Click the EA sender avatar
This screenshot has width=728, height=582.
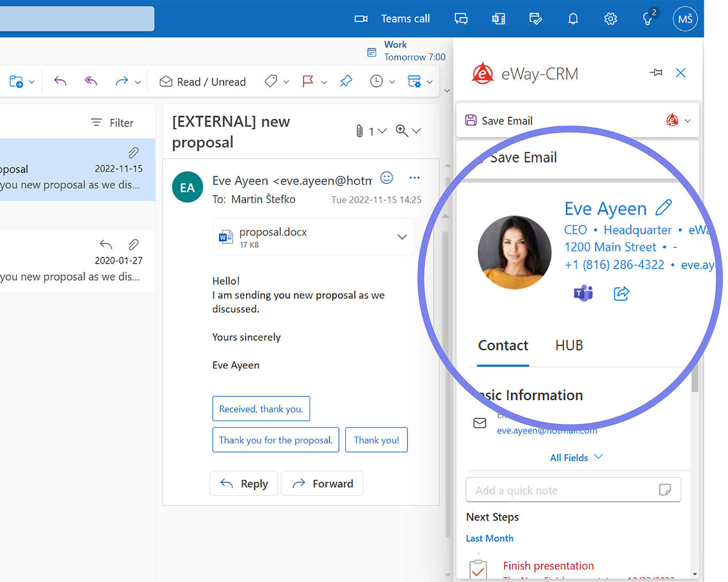(x=187, y=187)
